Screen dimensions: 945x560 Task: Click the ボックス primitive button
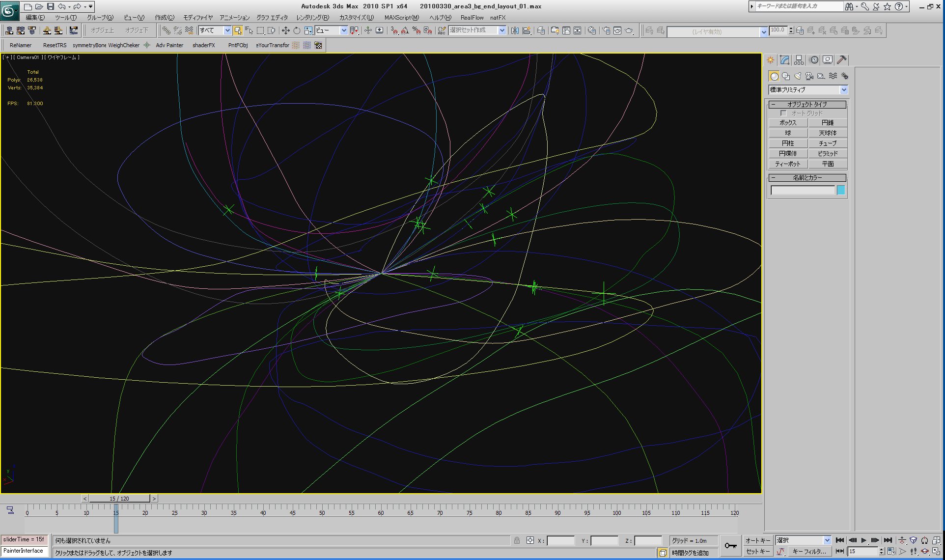(x=788, y=123)
